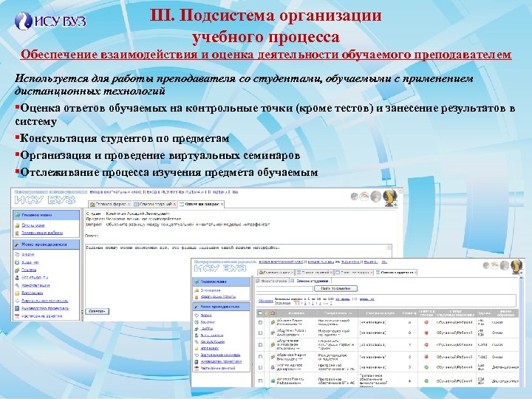Close Список заданий tab, left window
532x399 pixels.
(174, 204)
